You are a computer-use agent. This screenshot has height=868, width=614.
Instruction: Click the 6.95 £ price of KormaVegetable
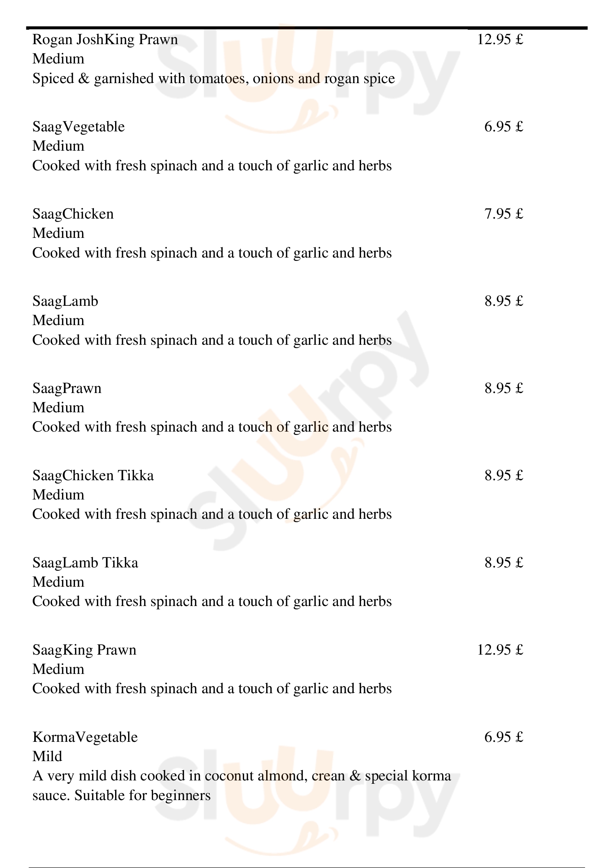point(504,737)
